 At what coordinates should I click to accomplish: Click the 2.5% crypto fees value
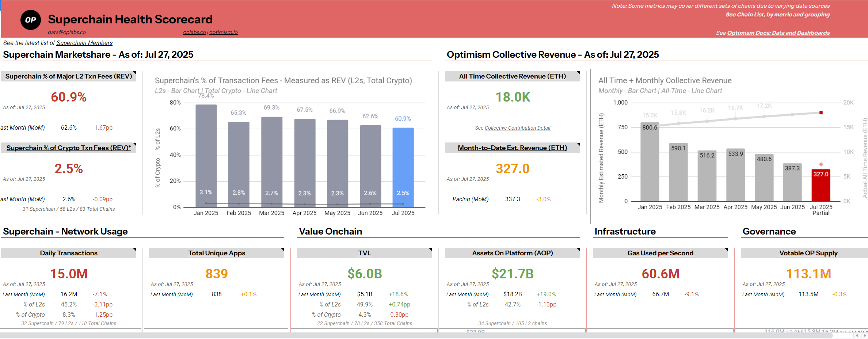[69, 168]
